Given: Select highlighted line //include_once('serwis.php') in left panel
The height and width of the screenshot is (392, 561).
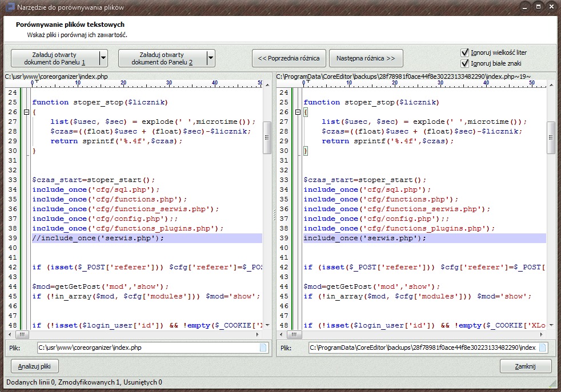Looking at the screenshot, I should tap(147, 238).
